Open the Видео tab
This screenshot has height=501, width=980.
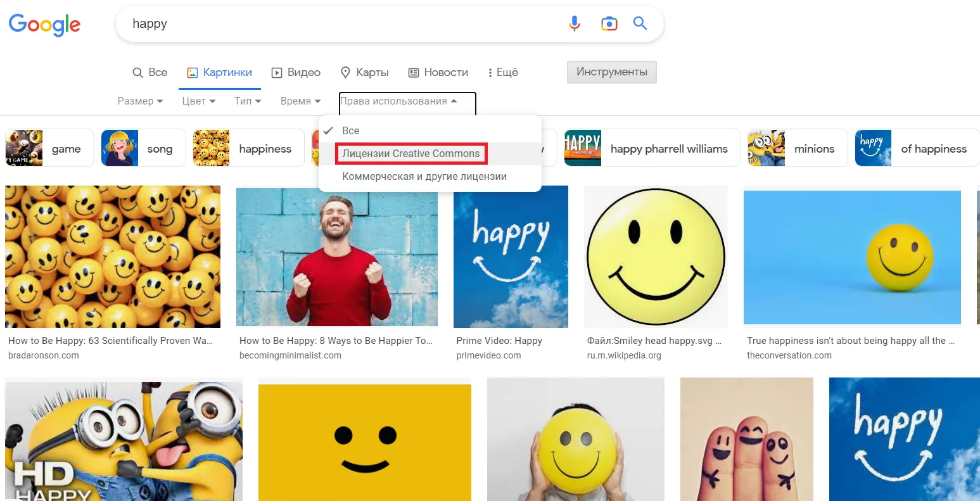296,72
